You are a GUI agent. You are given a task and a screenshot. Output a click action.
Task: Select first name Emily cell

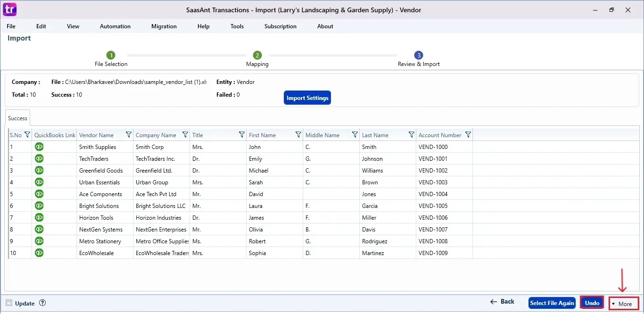click(x=275, y=158)
